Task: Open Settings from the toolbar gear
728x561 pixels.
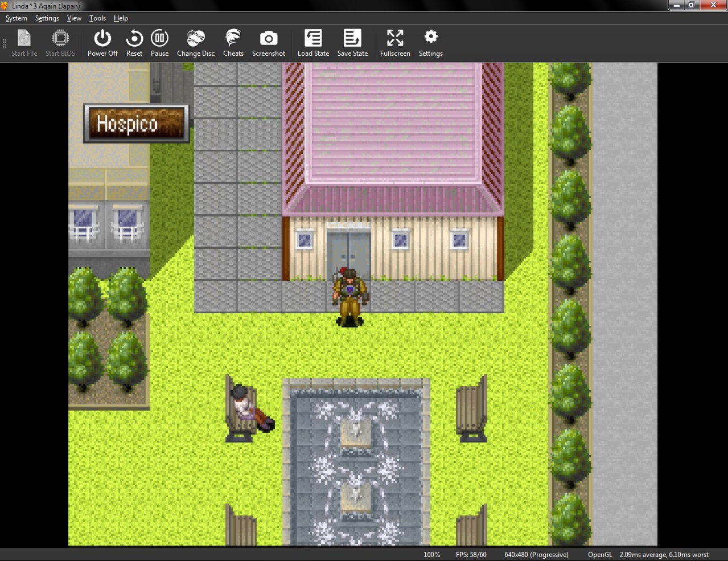Action: [x=431, y=43]
